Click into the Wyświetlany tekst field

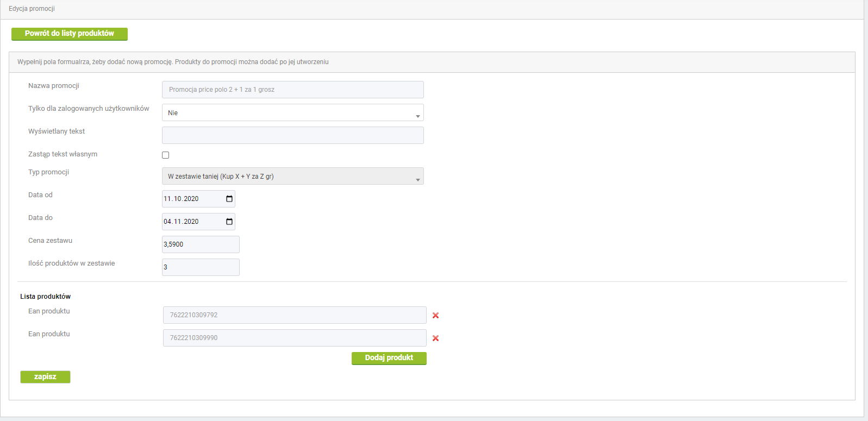(x=292, y=135)
